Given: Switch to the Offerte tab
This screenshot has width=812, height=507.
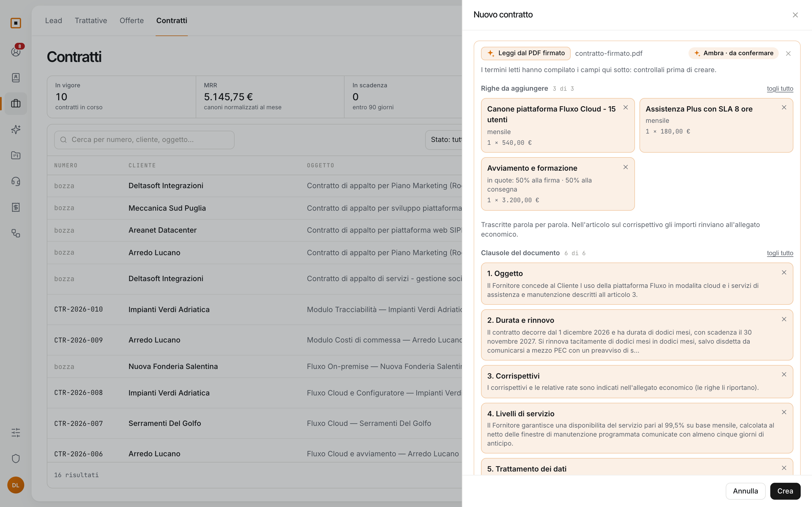Looking at the screenshot, I should tap(132, 21).
